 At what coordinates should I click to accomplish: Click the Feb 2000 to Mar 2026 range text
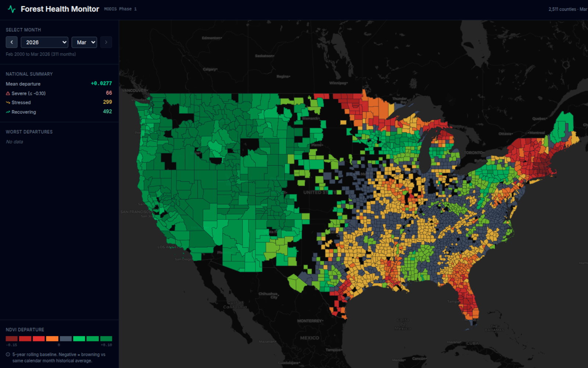[40, 54]
